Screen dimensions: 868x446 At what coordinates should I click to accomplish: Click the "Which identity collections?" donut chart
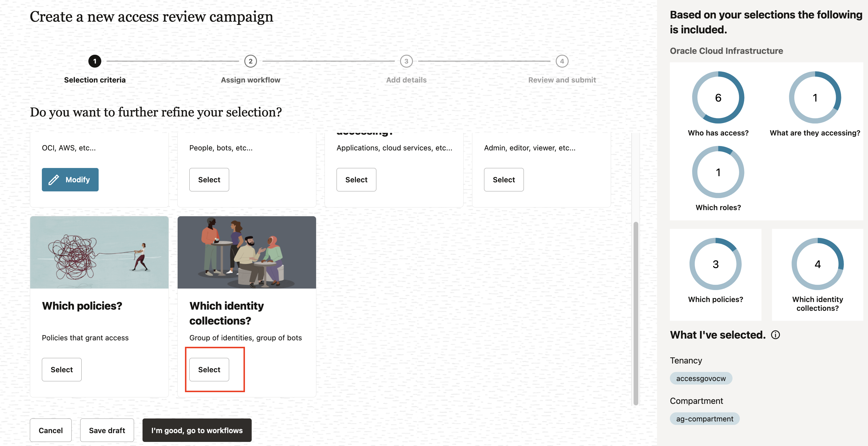(818, 264)
